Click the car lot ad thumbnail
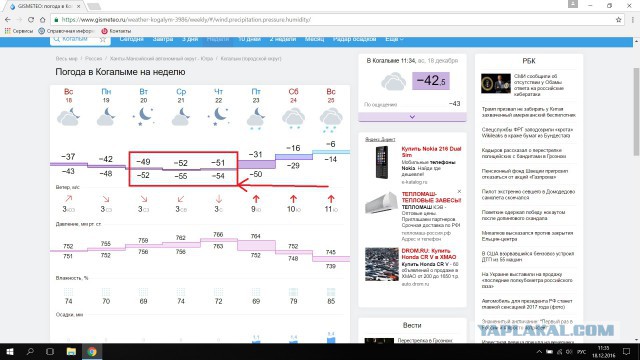Viewport: 640px width, 360px height. click(x=382, y=264)
